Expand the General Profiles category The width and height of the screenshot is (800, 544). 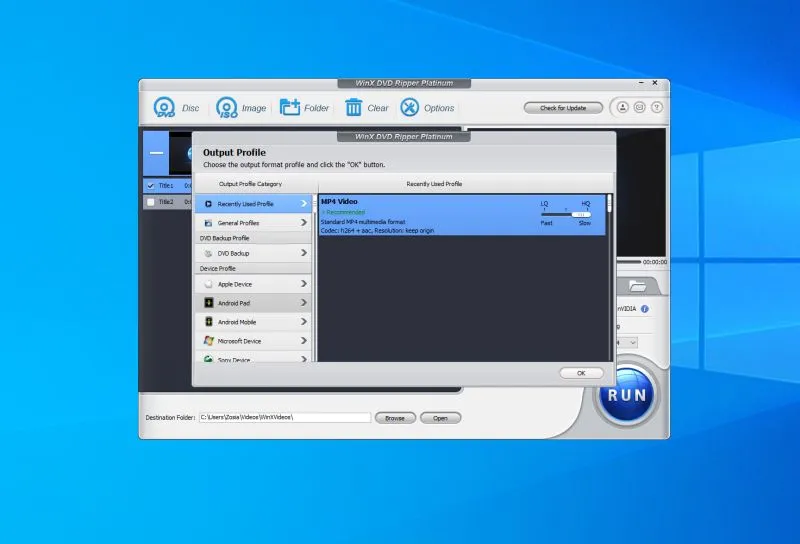(x=254, y=223)
